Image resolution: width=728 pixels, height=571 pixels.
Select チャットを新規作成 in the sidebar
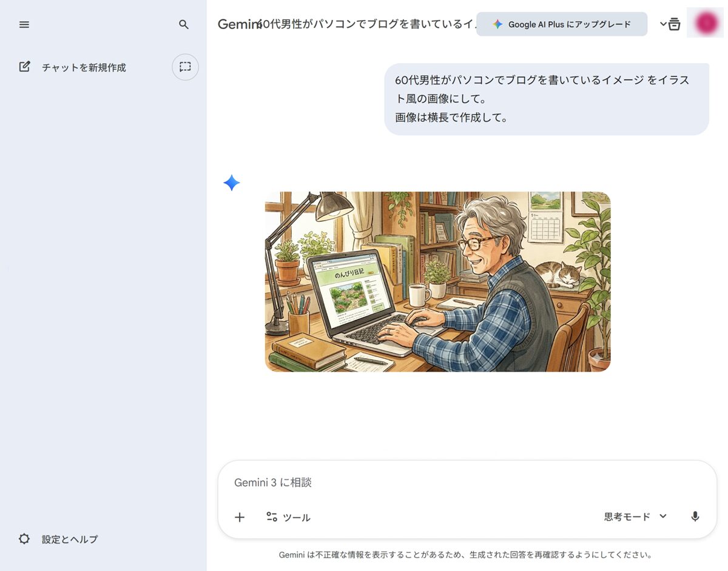83,67
